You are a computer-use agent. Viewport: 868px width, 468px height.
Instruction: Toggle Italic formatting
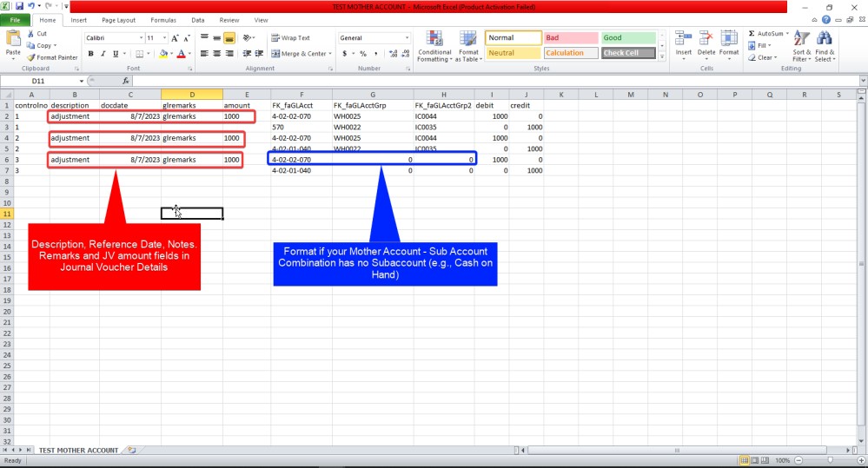(x=103, y=54)
